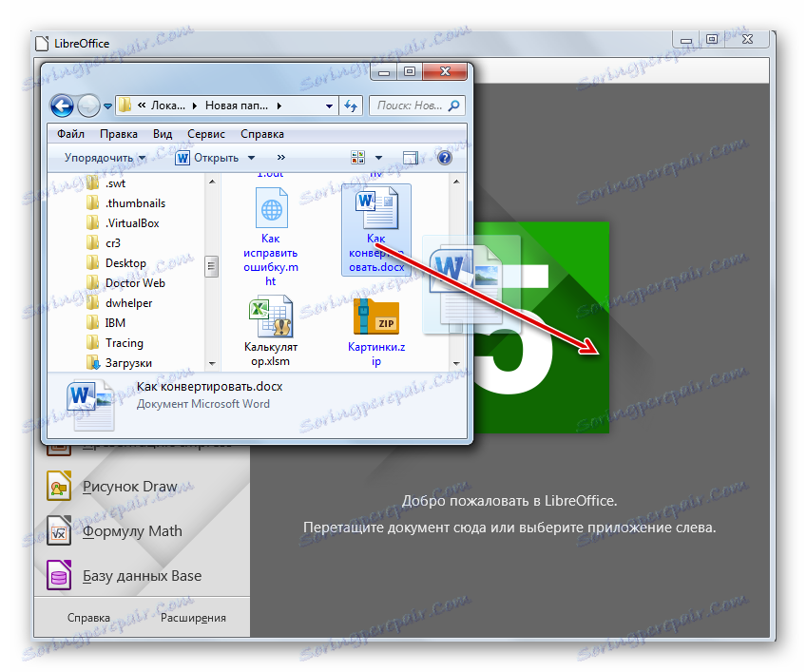The width and height of the screenshot is (807, 672).
Task: Open the Упорядочить dropdown
Action: [105, 158]
